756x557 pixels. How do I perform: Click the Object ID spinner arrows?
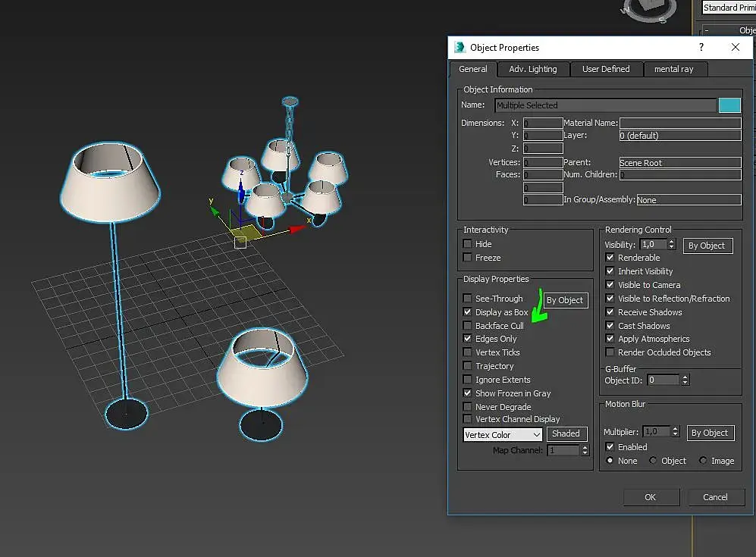[x=685, y=380]
